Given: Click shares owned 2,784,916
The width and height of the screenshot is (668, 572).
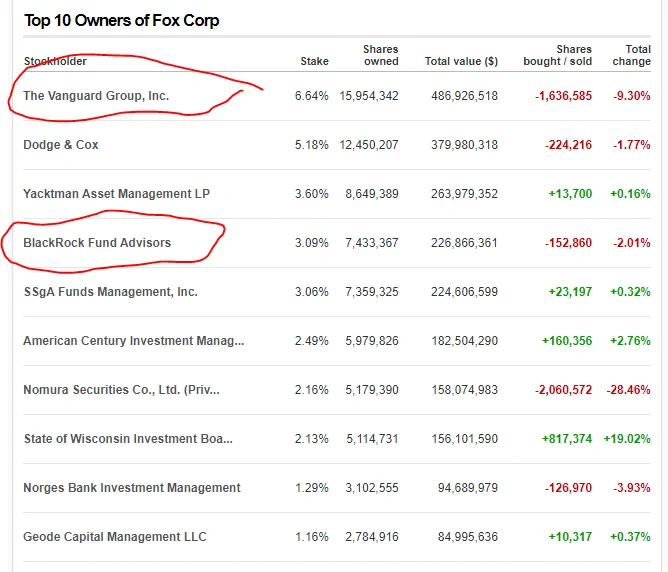Looking at the screenshot, I should 372,537.
